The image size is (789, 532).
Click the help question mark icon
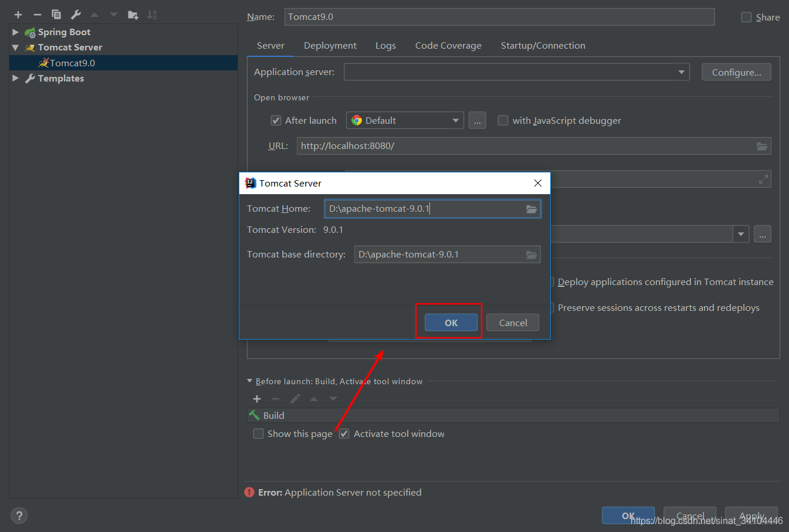(19, 516)
